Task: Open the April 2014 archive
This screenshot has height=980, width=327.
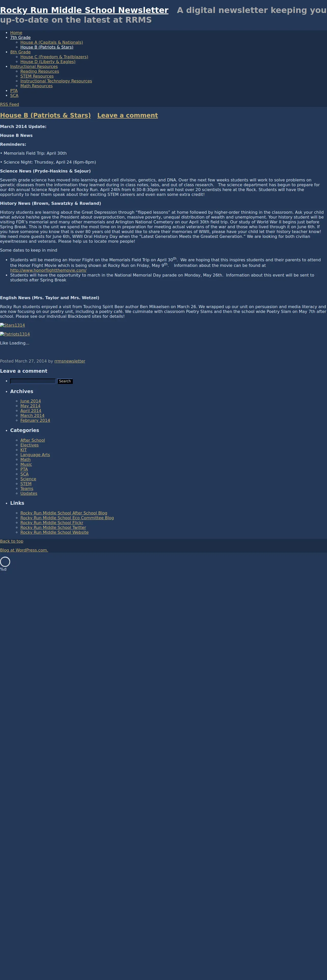Action: pyautogui.click(x=31, y=411)
